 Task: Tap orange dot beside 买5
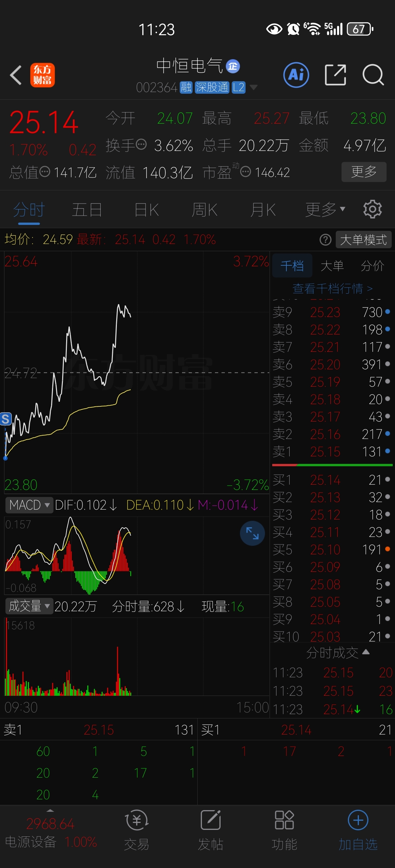pos(387,549)
